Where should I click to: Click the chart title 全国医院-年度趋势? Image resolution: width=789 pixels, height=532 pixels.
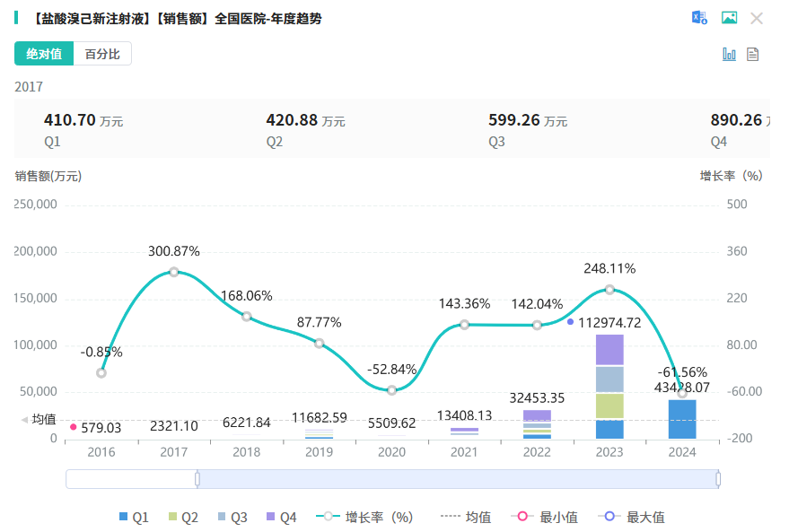[268, 19]
